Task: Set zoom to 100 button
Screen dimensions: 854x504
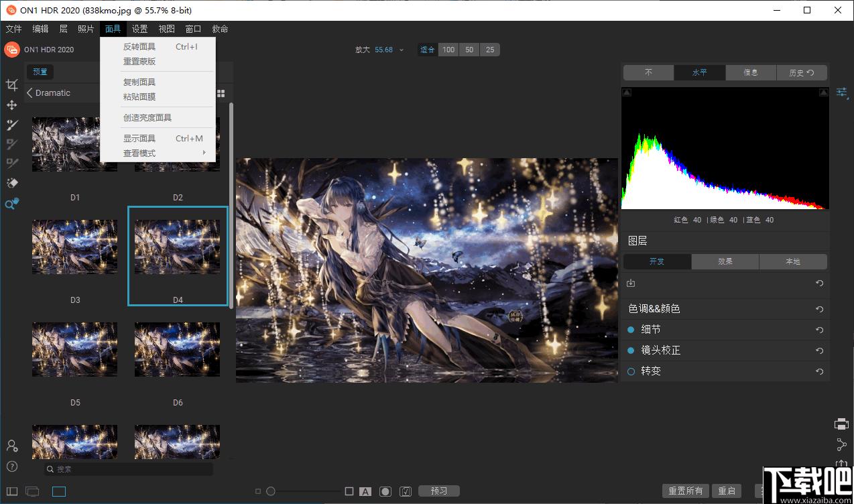Action: 448,50
